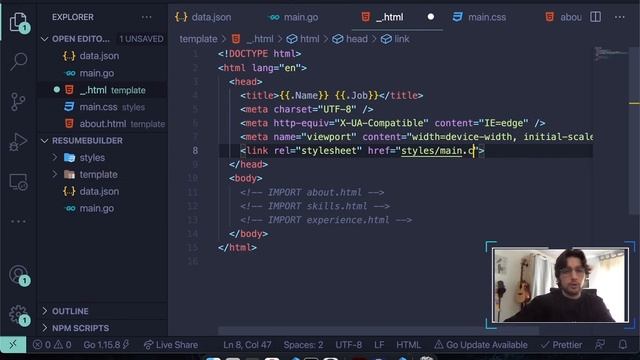
Task: Click Ln 8, Col 47 cursor position
Action: [247, 345]
